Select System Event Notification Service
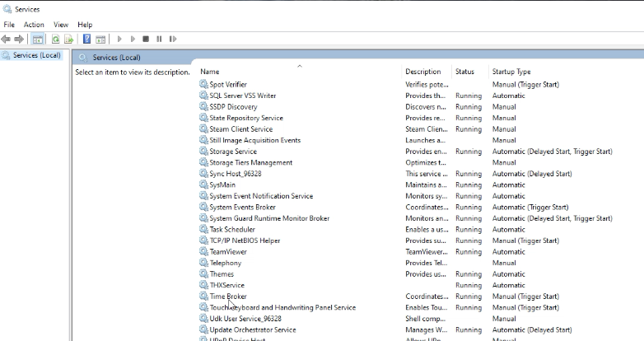This screenshot has height=341, width=644. click(261, 196)
